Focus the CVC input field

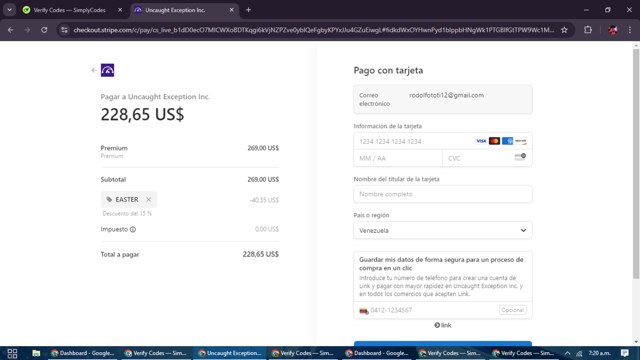[x=487, y=158]
